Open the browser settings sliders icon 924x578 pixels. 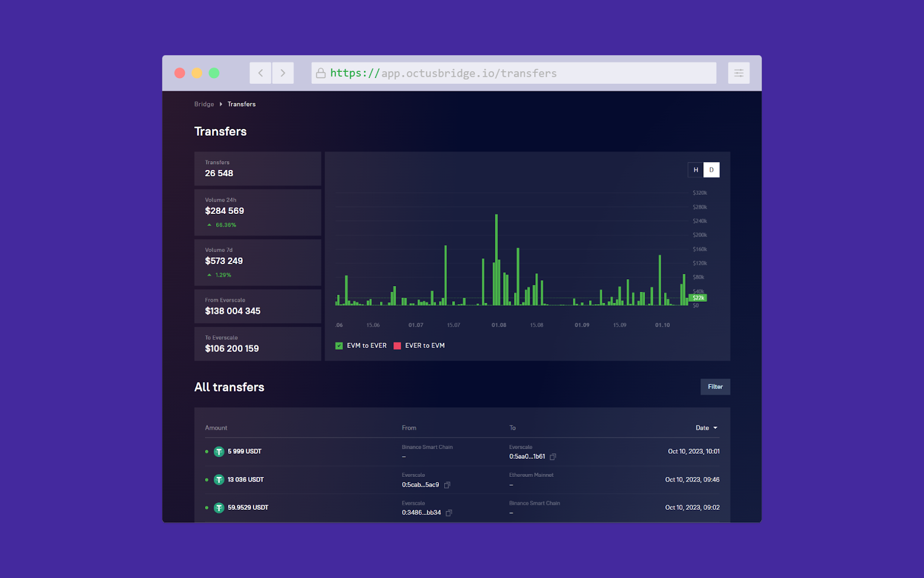tap(739, 73)
